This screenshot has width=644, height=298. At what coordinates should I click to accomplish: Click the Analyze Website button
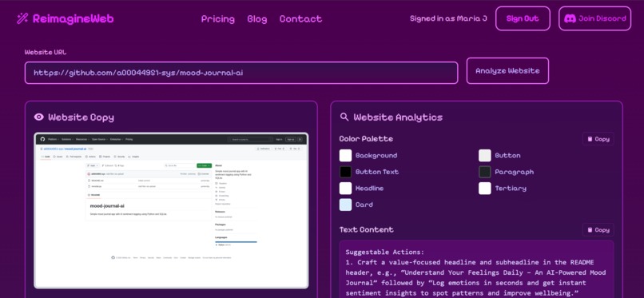pos(507,70)
